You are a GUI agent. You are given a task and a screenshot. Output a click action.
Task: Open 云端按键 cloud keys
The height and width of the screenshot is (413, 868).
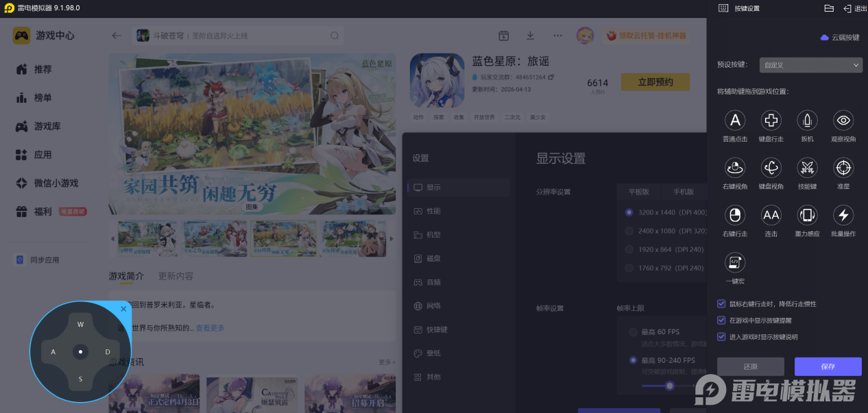(x=839, y=38)
